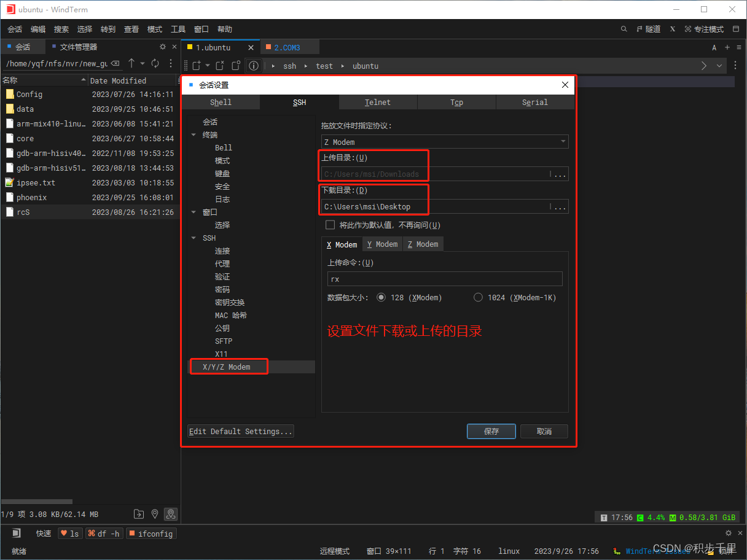Open the toolbar vertical dots menu
Image resolution: width=747 pixels, height=560 pixels.
(x=736, y=66)
